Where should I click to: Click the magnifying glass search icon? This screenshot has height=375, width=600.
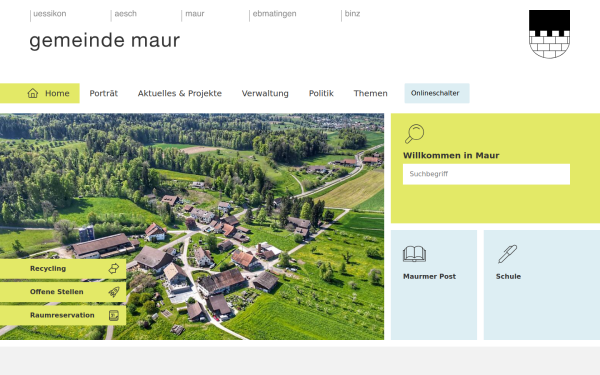click(414, 134)
